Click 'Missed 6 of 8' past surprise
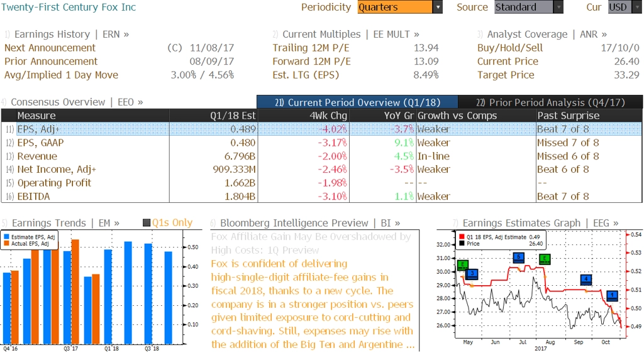 (x=568, y=156)
